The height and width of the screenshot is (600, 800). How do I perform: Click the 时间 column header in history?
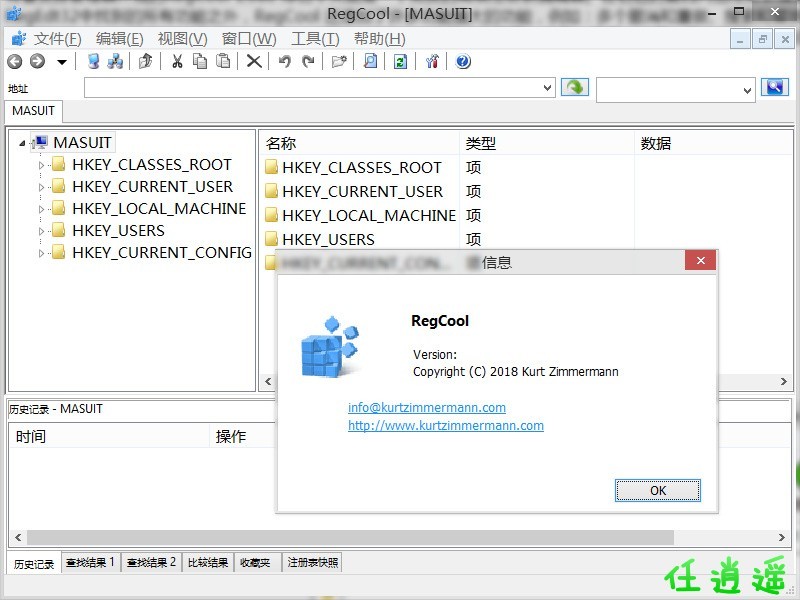pos(109,436)
